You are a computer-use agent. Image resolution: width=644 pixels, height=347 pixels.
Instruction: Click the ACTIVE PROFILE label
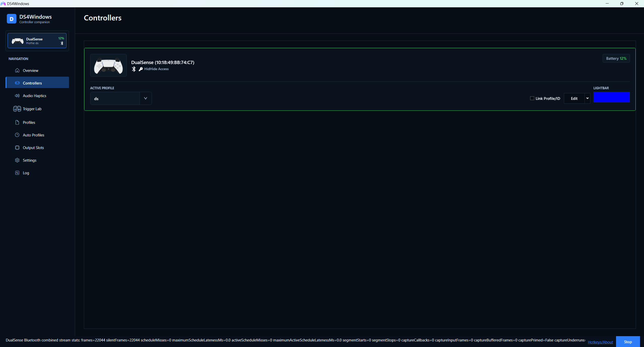(102, 88)
